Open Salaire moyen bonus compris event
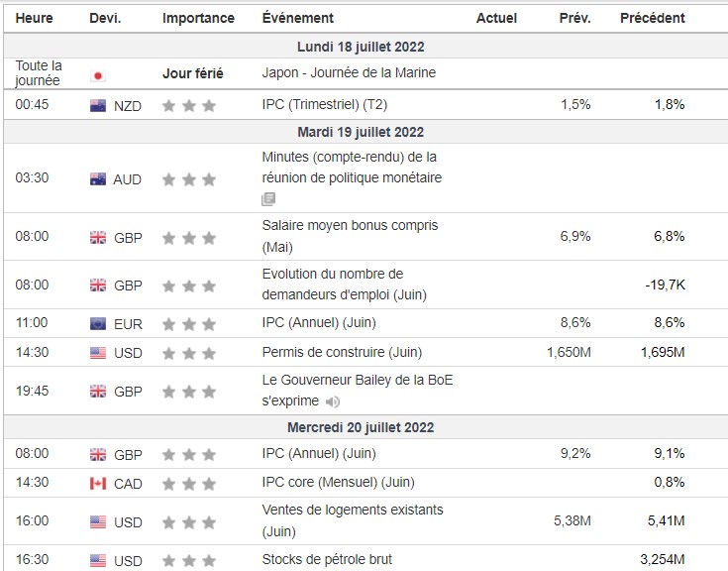This screenshot has height=571, width=728. tap(350, 226)
